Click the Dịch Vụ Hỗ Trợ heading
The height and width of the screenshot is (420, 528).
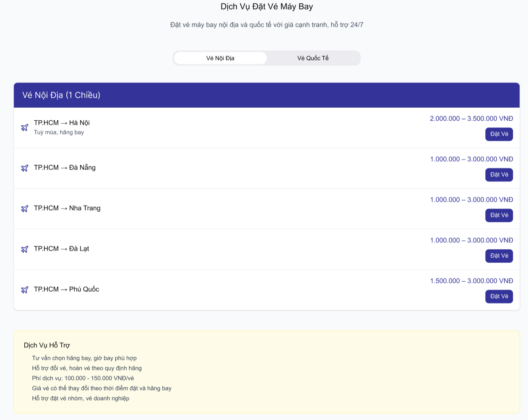coord(47,345)
